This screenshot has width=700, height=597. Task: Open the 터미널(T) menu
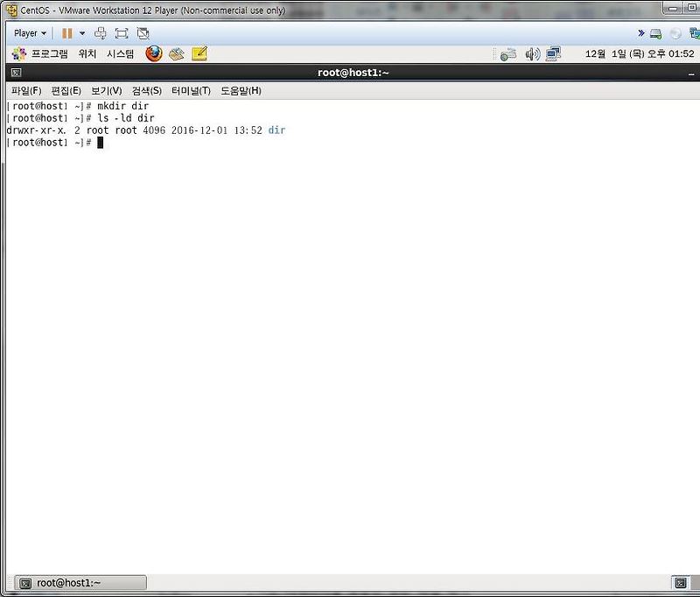tap(191, 91)
